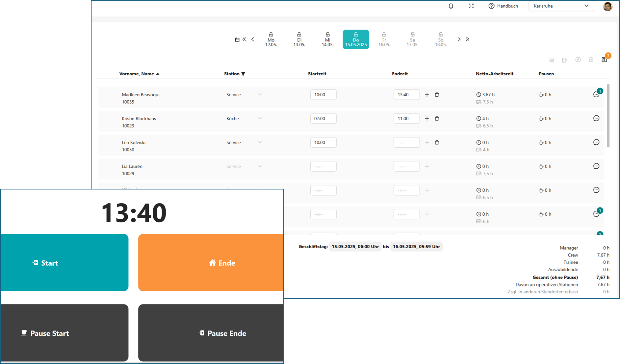This screenshot has width=620, height=364.
Task: Open user profile avatar
Action: pos(607,6)
